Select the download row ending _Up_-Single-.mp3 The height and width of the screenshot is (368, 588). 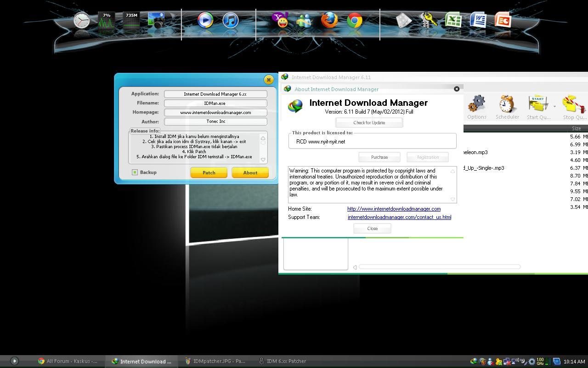[x=526, y=168]
